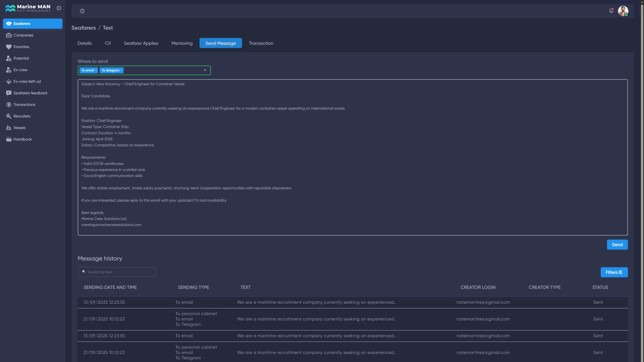Open the Handbook section

[x=33, y=139]
